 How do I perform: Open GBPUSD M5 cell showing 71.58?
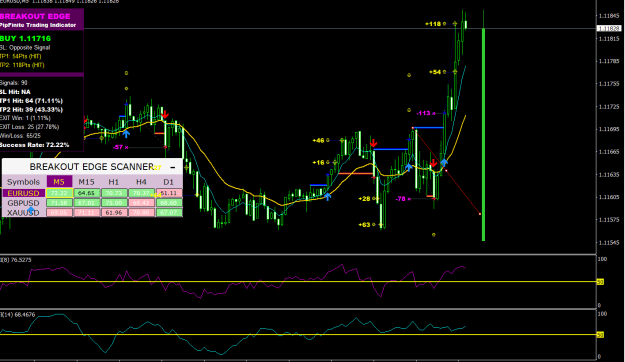tap(59, 203)
